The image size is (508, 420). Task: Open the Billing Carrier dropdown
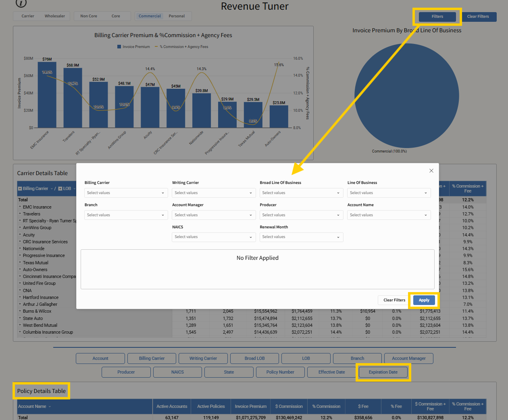tap(126, 193)
